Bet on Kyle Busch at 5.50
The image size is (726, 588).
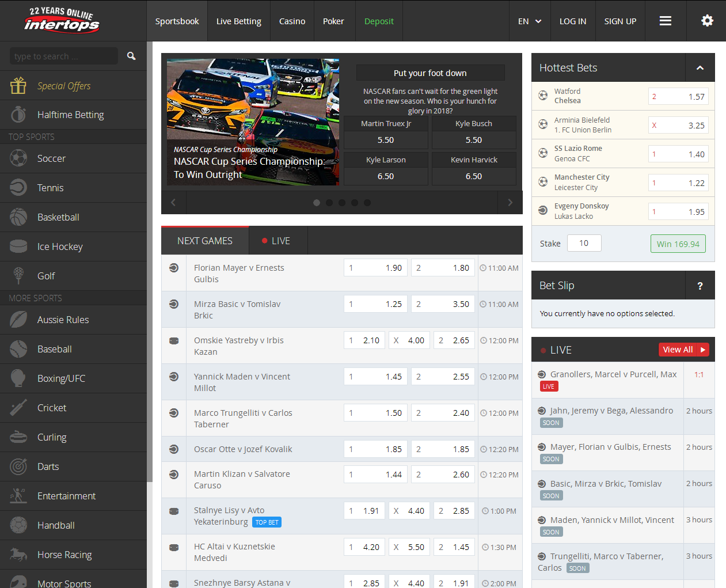tap(474, 140)
